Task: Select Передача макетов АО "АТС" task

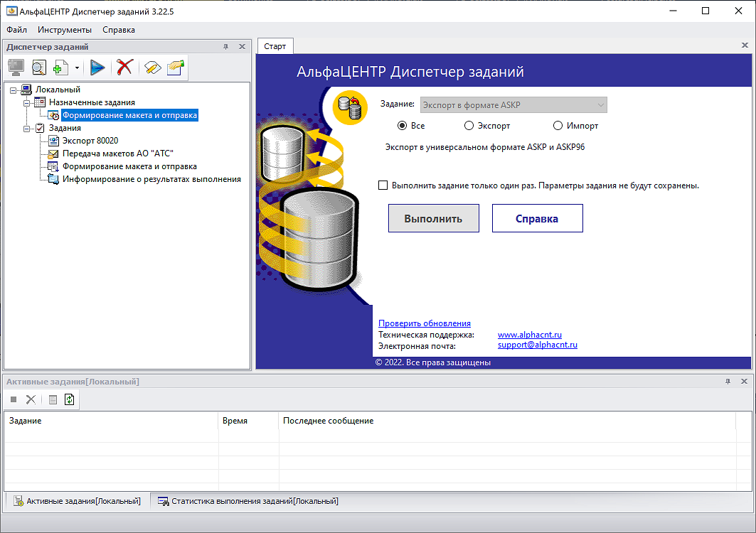Action: [117, 154]
